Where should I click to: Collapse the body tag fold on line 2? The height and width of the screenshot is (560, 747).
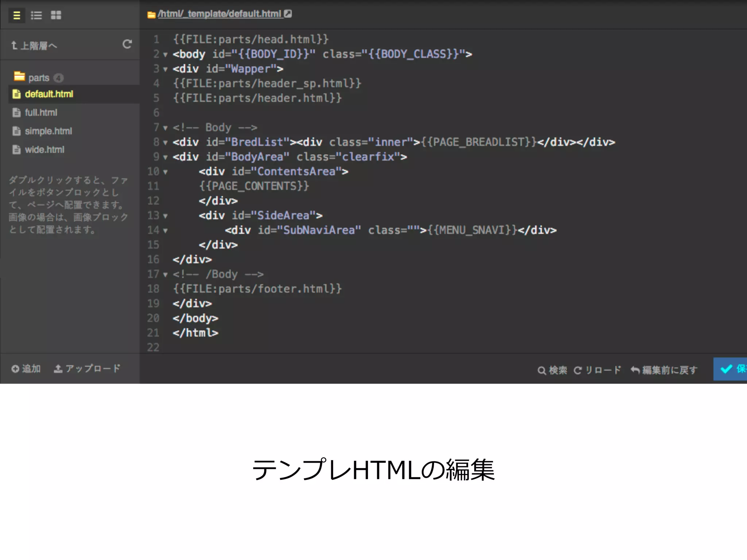[165, 55]
